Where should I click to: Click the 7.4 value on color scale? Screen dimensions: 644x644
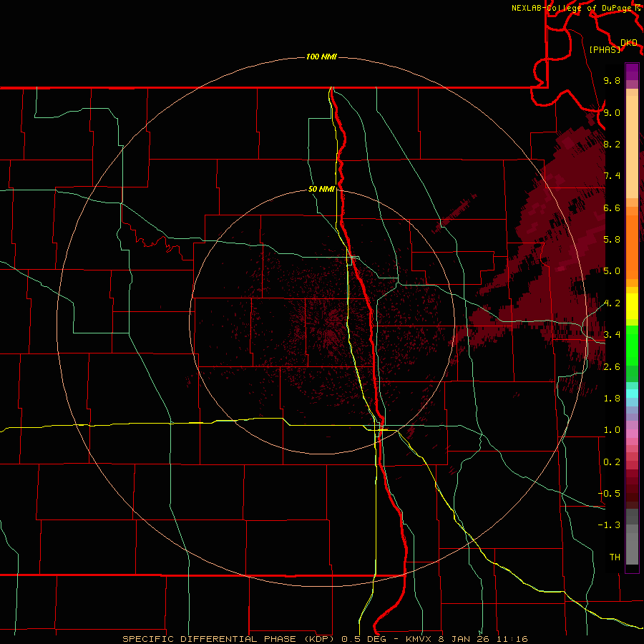tap(612, 176)
